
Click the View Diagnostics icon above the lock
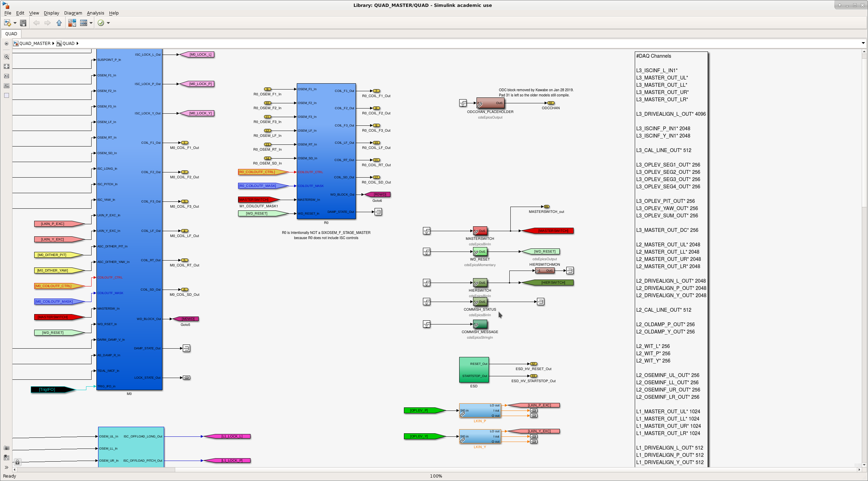coord(7,458)
